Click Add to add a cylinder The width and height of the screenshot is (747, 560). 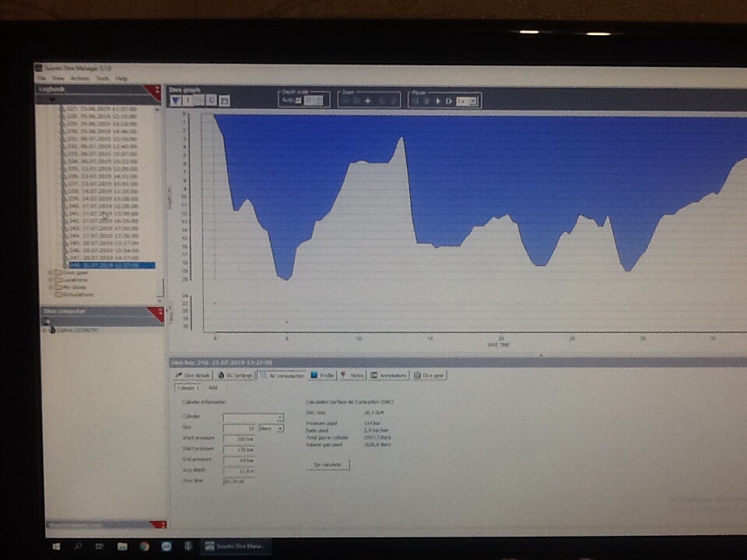pos(213,387)
